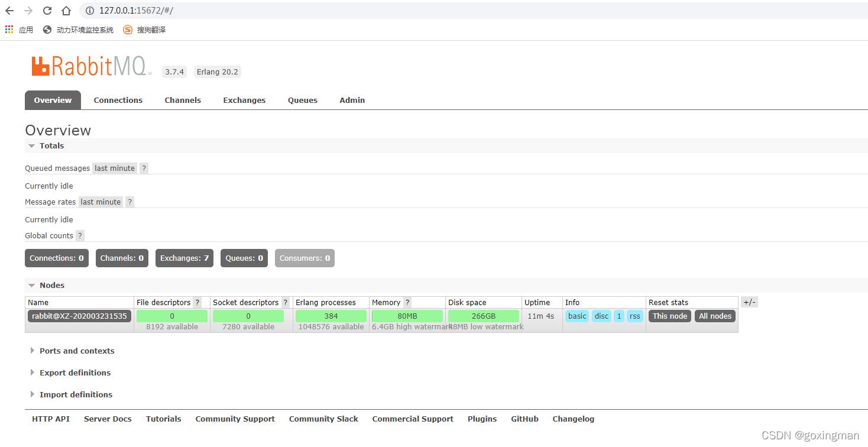Open the Exchanges tab
Screen dimensions: 868x447
click(244, 100)
